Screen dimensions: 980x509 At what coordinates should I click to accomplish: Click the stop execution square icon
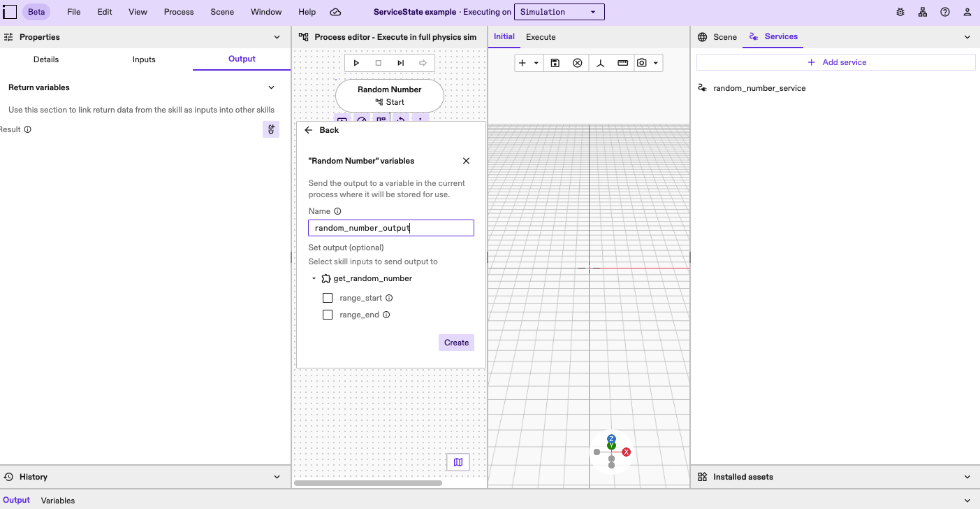(x=379, y=63)
